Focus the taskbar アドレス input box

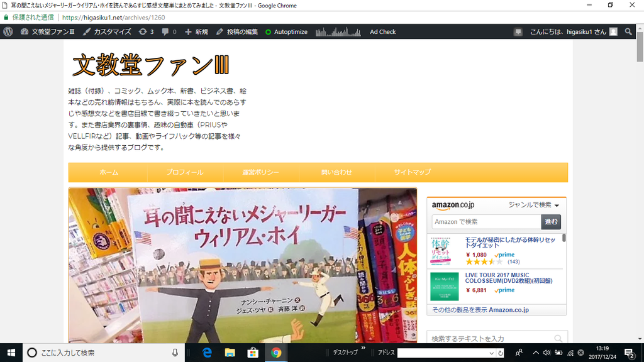point(442,353)
